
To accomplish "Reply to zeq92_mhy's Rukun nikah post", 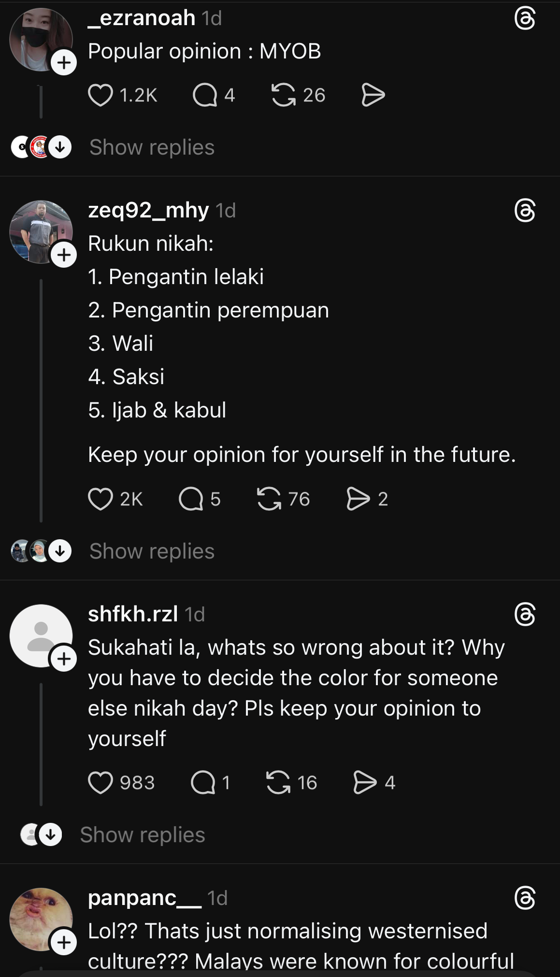I will 191,499.
